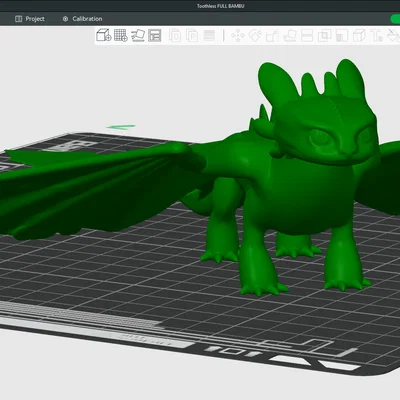Image resolution: width=400 pixels, height=400 pixels.
Task: Toggle the green switch at top right
Action: 395,19
